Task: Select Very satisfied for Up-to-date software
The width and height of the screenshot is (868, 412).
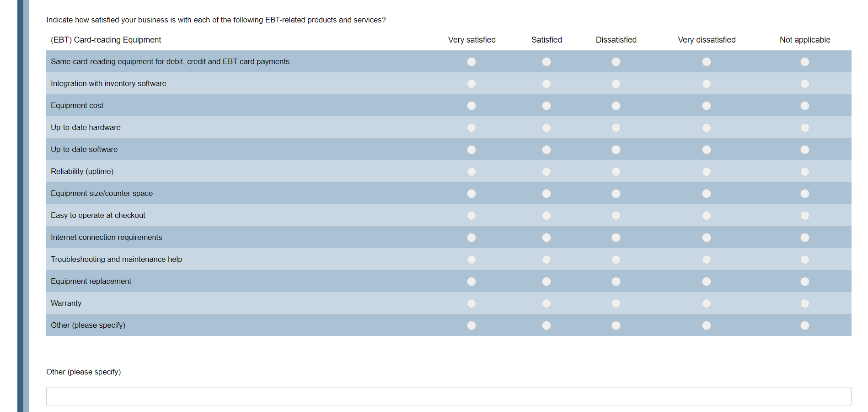Action: point(472,150)
